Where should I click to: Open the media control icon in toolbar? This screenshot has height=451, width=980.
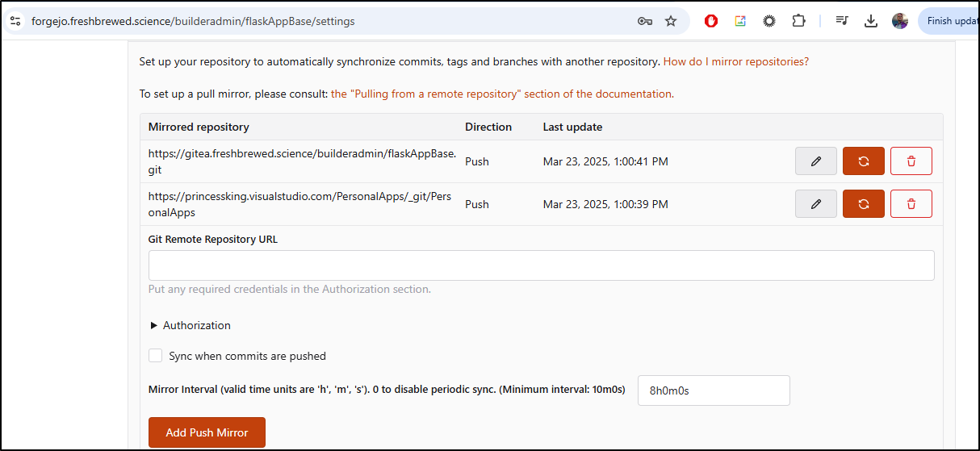(x=842, y=21)
